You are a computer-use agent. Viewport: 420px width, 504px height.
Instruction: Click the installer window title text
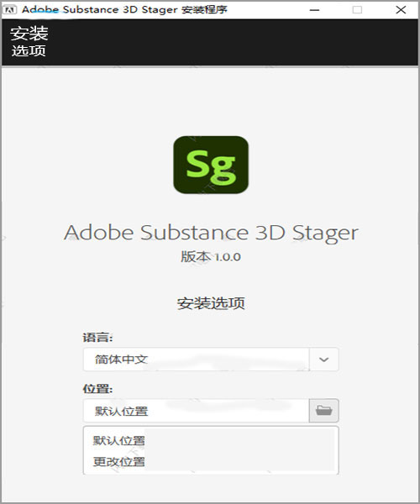point(124,9)
